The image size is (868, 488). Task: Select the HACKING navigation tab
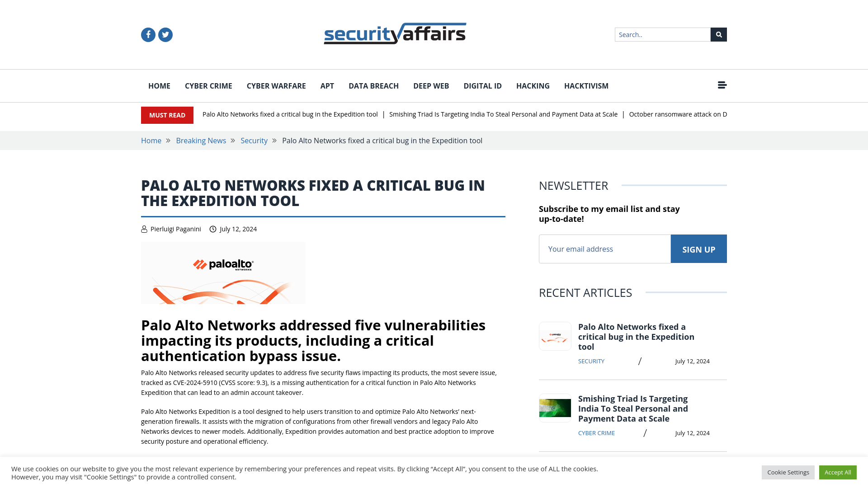[x=533, y=86]
